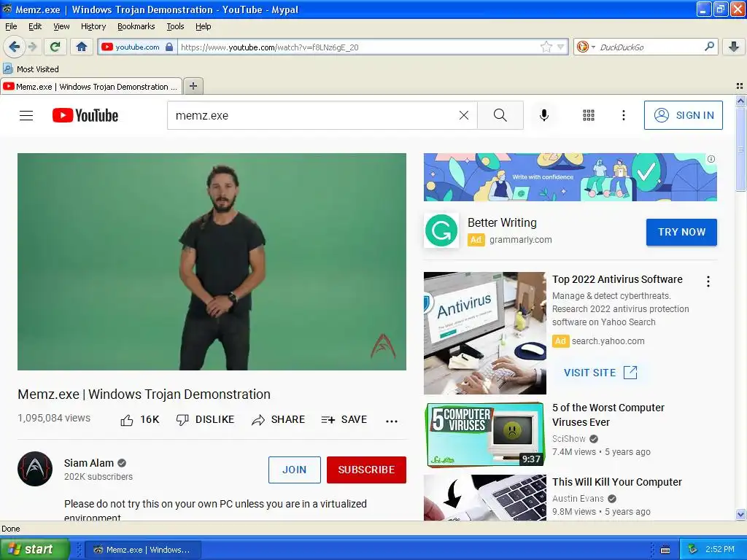Click the list all tabs icon
Screen dimensions: 747x560
click(x=740, y=86)
